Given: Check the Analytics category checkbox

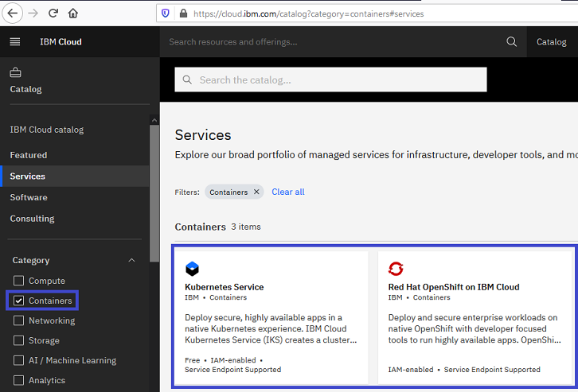Looking at the screenshot, I should [x=18, y=380].
